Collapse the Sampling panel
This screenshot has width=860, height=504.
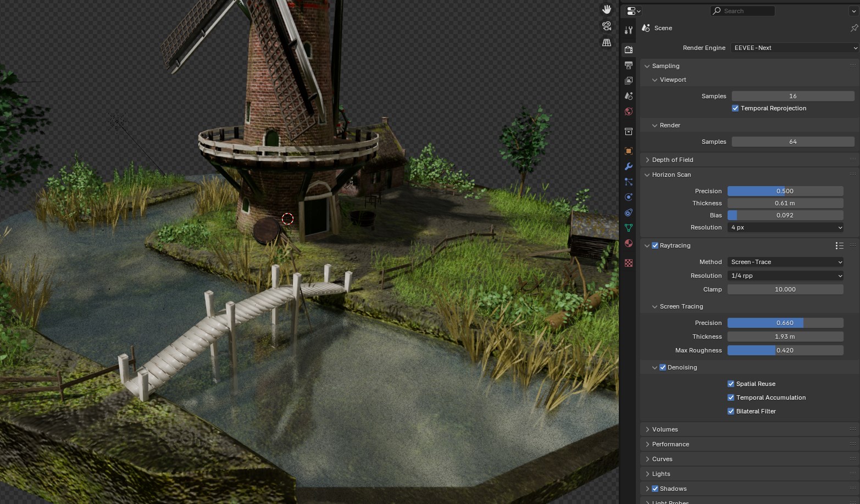point(647,66)
